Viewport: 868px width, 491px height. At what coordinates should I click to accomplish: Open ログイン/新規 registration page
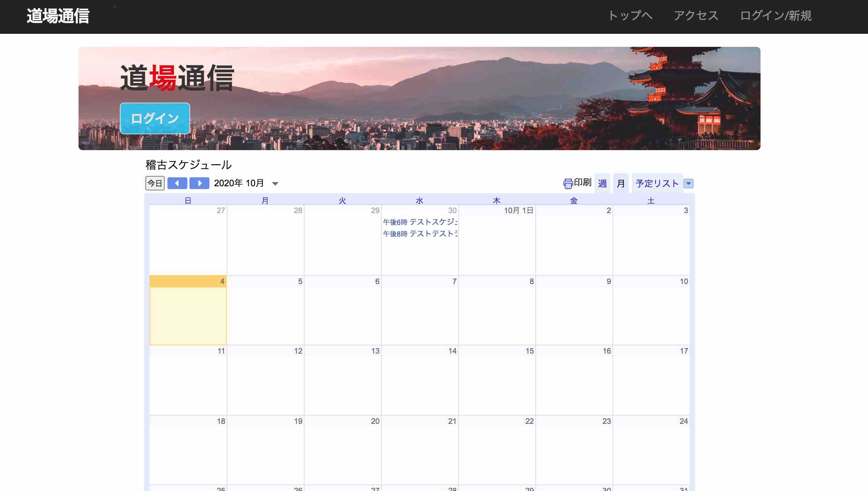pos(775,15)
